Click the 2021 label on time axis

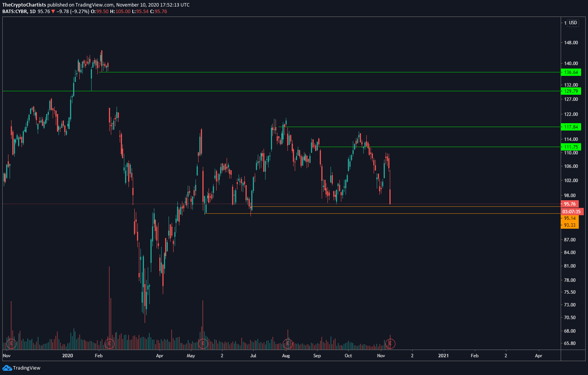443,356
